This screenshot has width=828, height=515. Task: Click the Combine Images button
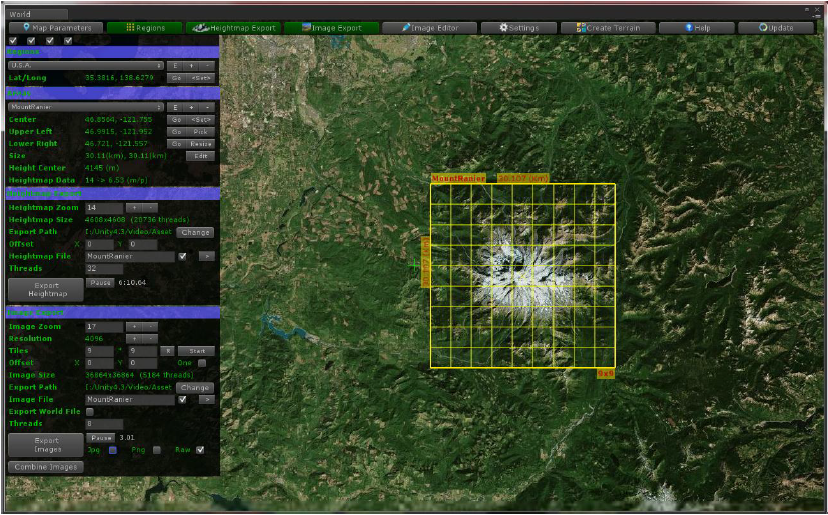(46, 467)
